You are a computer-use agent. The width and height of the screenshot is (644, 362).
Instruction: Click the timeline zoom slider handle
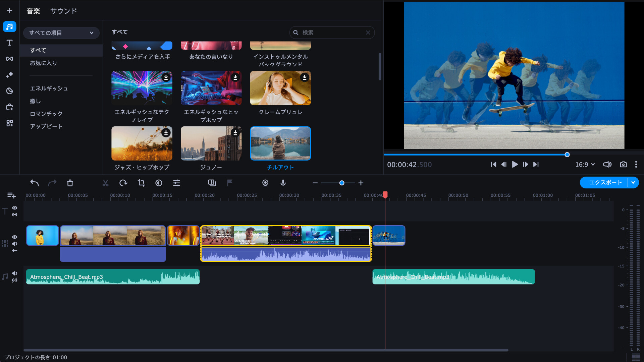(x=342, y=183)
